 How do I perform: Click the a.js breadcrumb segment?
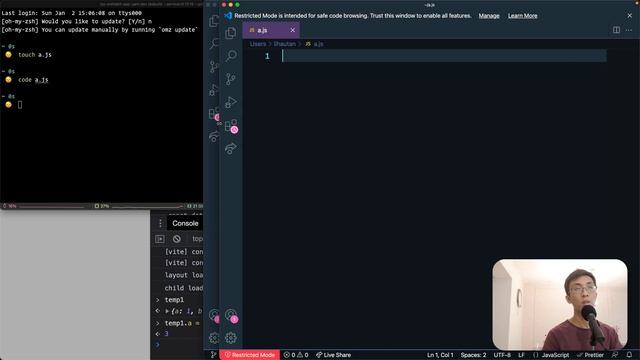coord(314,44)
